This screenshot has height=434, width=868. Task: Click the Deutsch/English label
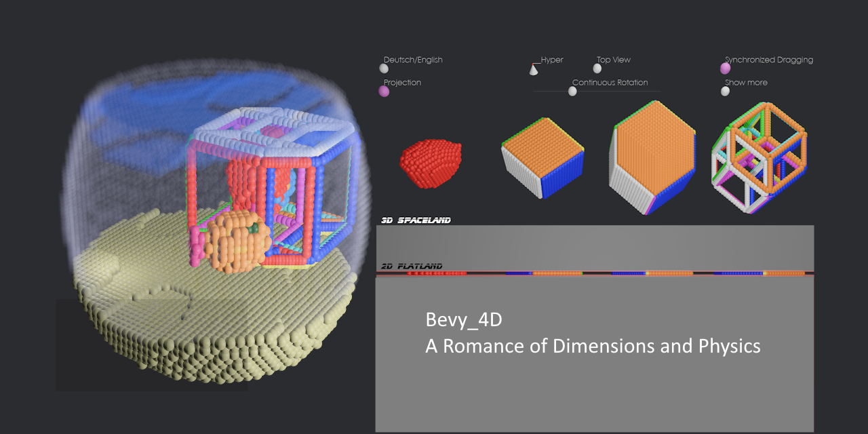pyautogui.click(x=413, y=60)
